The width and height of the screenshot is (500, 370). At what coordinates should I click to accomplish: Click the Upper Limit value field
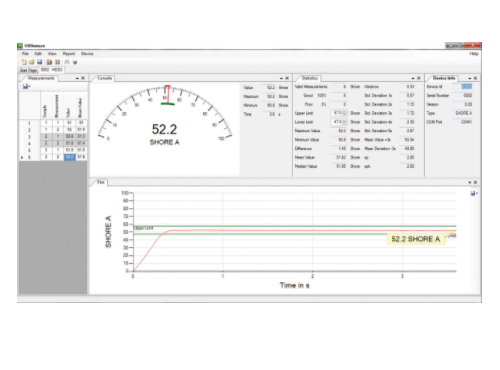pyautogui.click(x=337, y=113)
